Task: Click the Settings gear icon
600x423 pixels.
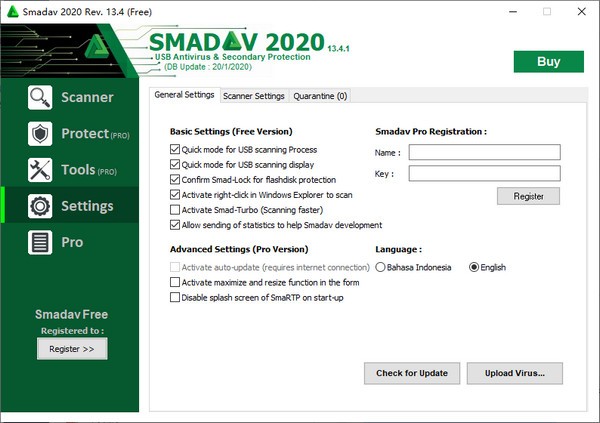Action: (x=40, y=206)
